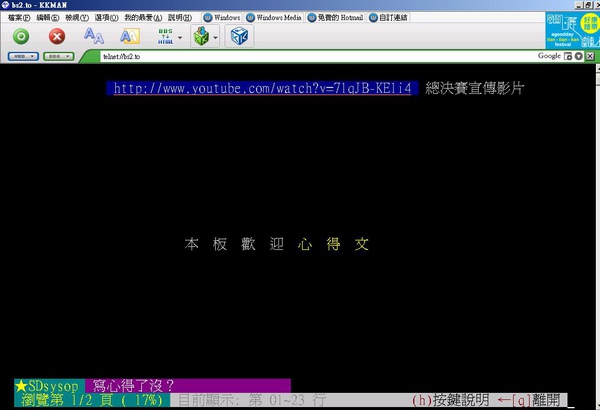The width and height of the screenshot is (600, 410).
Task: Open the 說明(H) menu
Action: coord(180,18)
